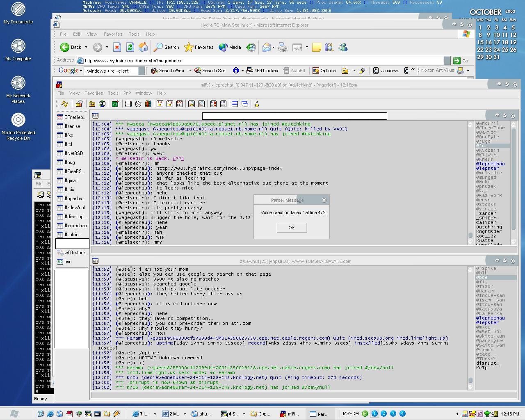Image resolution: width=525 pixels, height=420 pixels.
Task: Click the mIRC DCC Chat icon
Action: pos(169,104)
